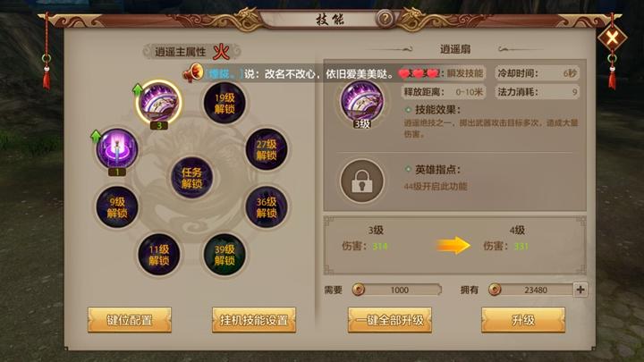Click the megaphone chat announcement icon
The height and width of the screenshot is (362, 644).
pos(193,73)
